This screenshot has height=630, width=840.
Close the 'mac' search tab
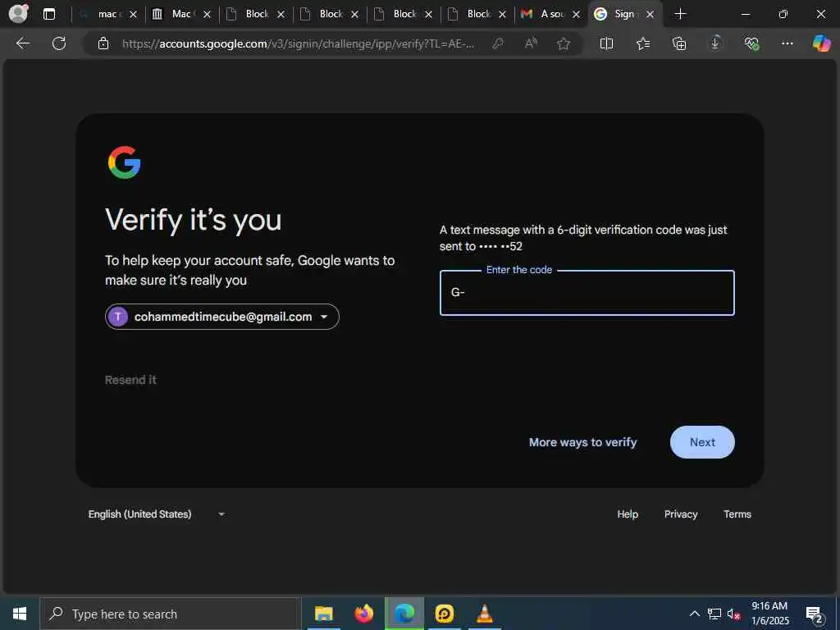coord(134,15)
